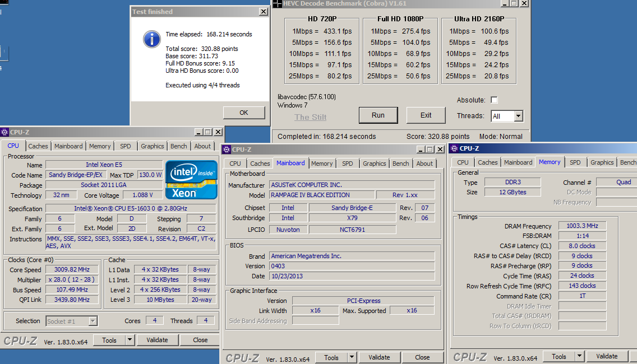Viewport: 637px width, 364px height.
Task: Expand Tools arrow in Mainboard CPU-Z window
Action: pyautogui.click(x=352, y=357)
